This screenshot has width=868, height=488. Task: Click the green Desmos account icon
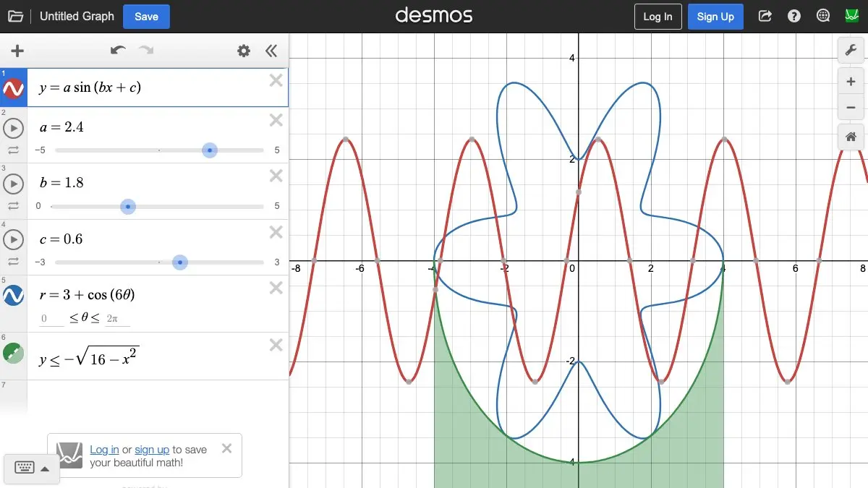click(851, 16)
